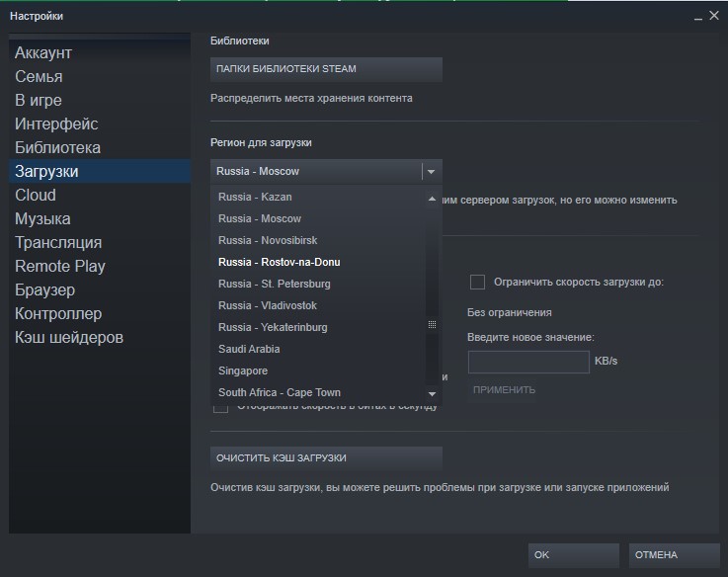Image resolution: width=728 pixels, height=577 pixels.
Task: Open the Семья settings section
Action: pyautogui.click(x=100, y=76)
